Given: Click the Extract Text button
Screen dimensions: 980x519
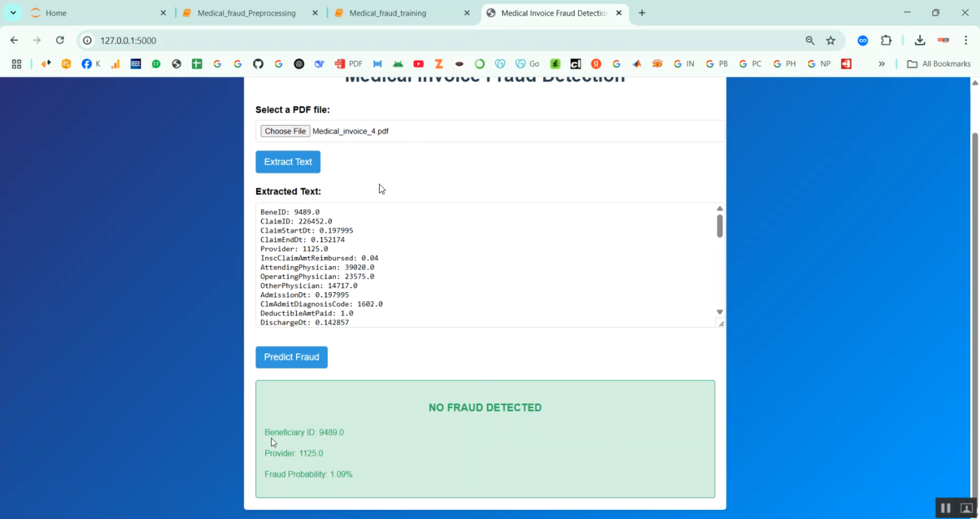Looking at the screenshot, I should tap(288, 161).
